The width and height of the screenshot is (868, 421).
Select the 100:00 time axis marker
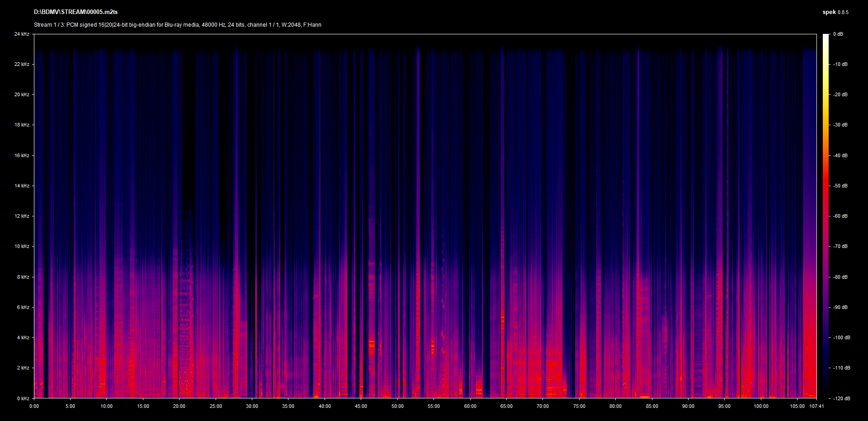(x=761, y=407)
